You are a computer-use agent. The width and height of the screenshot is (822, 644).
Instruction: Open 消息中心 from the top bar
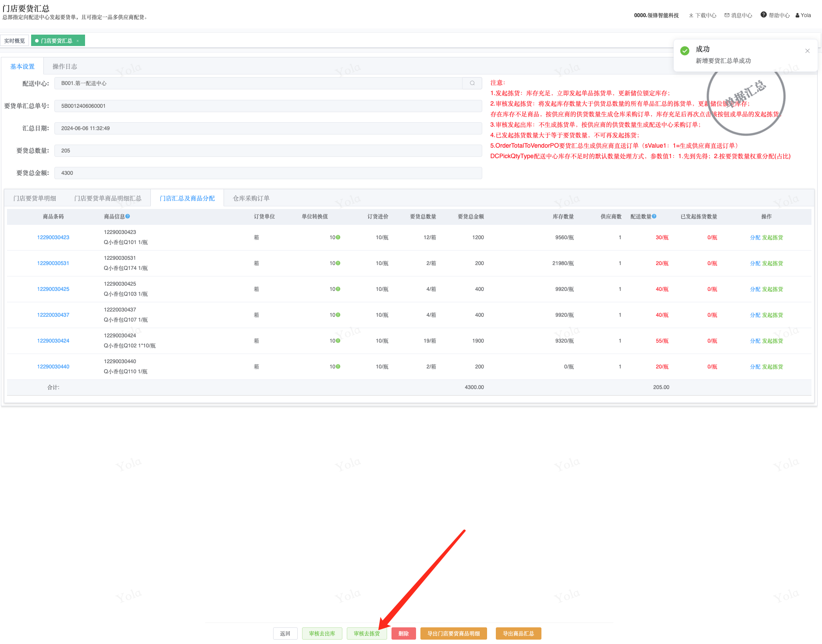coord(738,15)
